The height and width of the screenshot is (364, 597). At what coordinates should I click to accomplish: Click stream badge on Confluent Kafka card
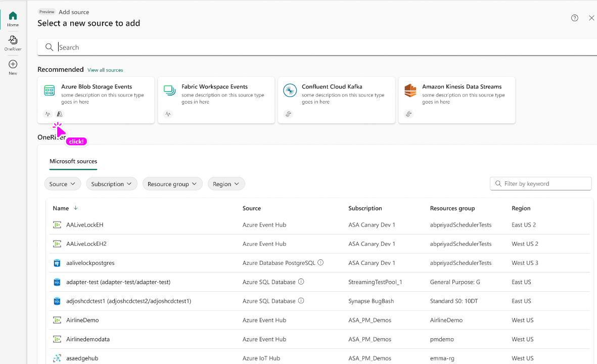[288, 114]
